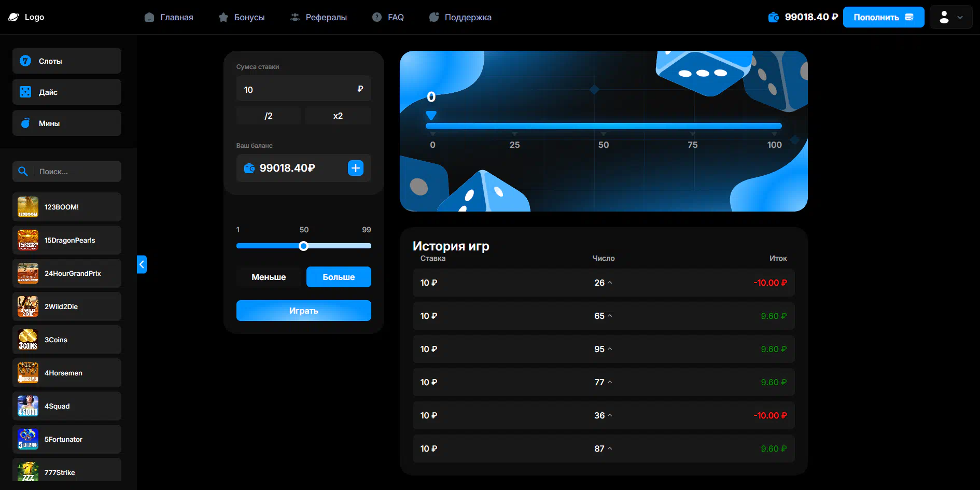Click the Logo icon in header

point(14,17)
